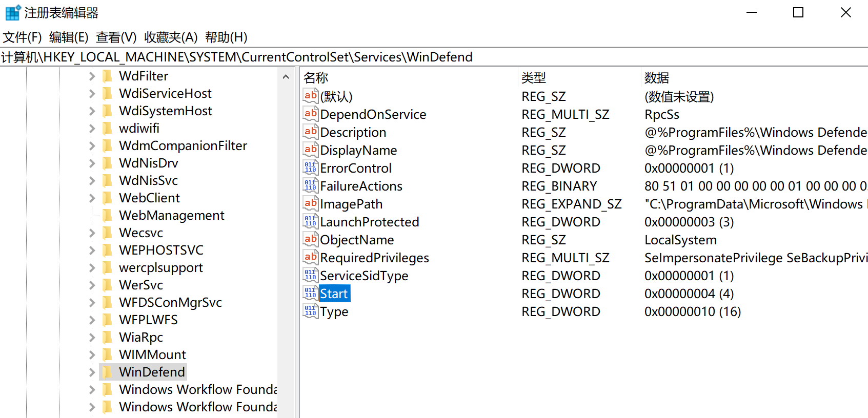The width and height of the screenshot is (868, 418).
Task: Open the 帮助(H) menu
Action: 226,37
